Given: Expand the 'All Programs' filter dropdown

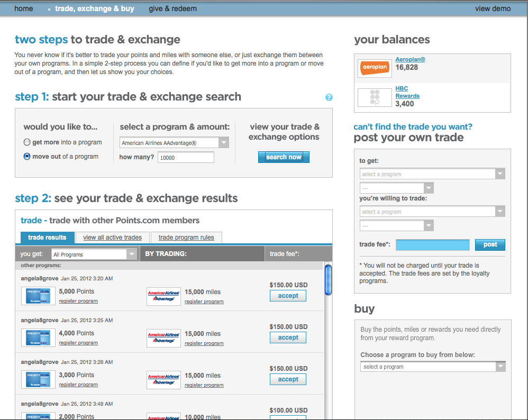Looking at the screenshot, I should coord(94,254).
